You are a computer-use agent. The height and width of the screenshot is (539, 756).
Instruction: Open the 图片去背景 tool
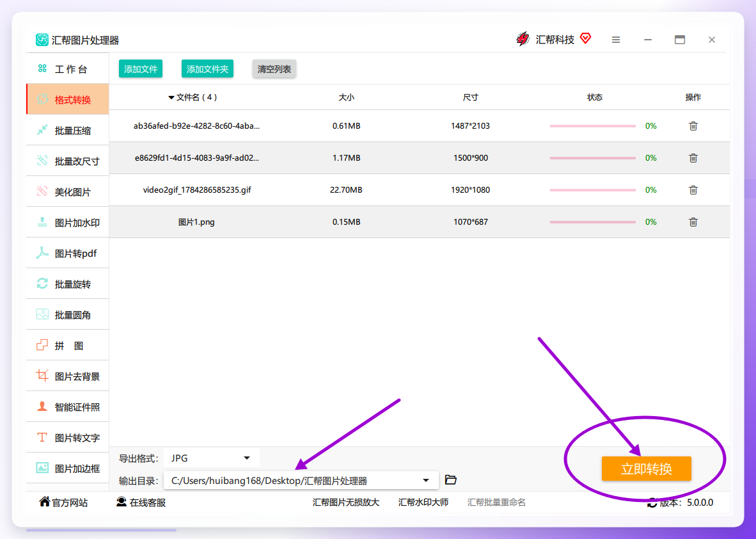pyautogui.click(x=68, y=376)
